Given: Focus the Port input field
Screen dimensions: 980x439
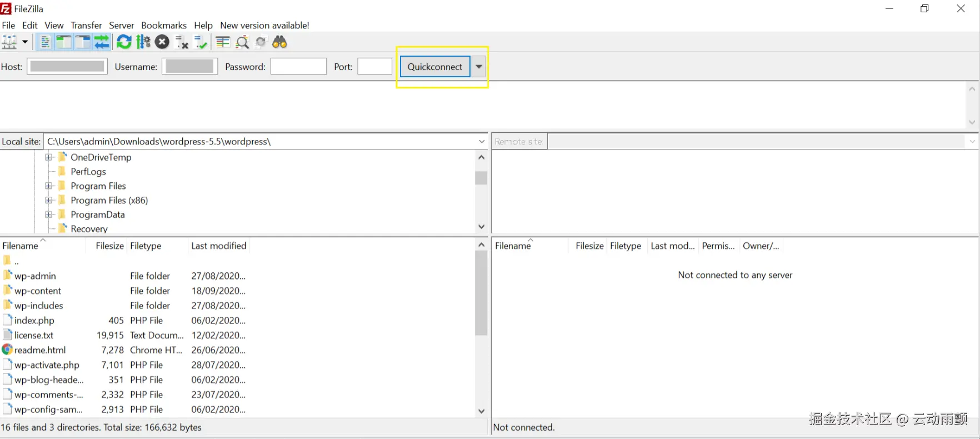Looking at the screenshot, I should click(375, 67).
